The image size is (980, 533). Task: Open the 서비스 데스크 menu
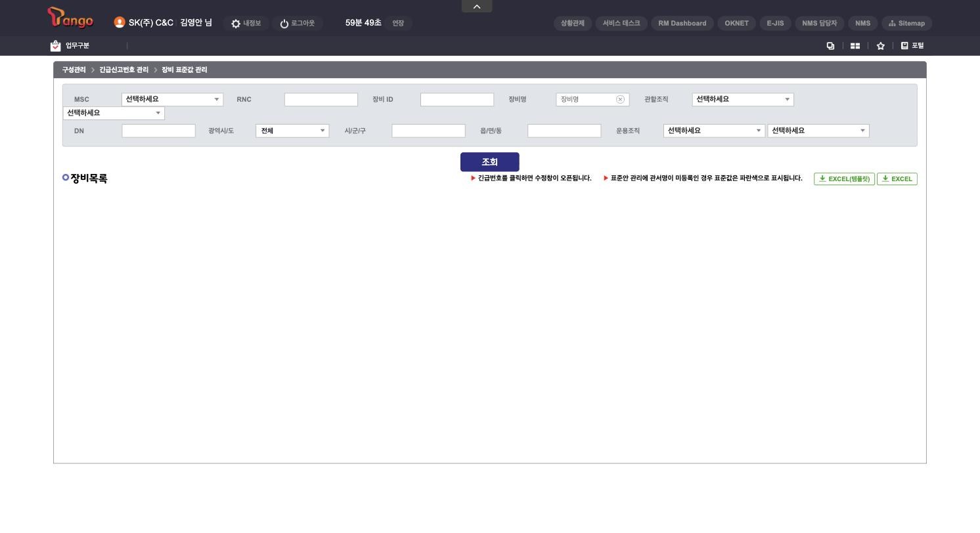click(x=621, y=23)
